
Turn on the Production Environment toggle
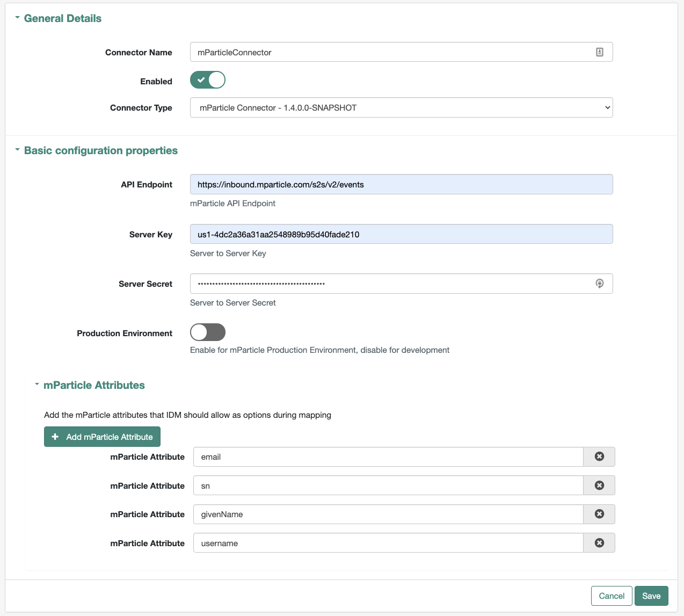pos(208,332)
